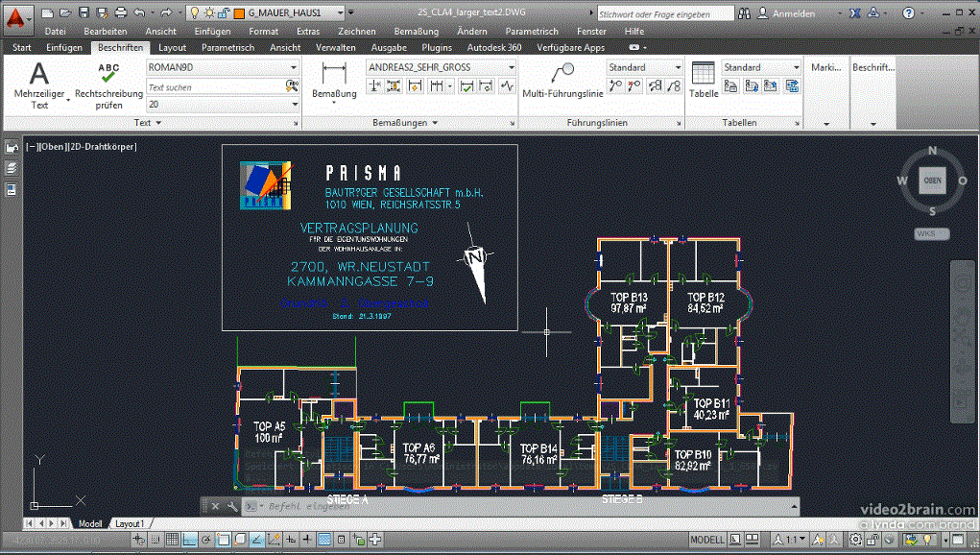Open the Ändern menu

click(x=472, y=31)
